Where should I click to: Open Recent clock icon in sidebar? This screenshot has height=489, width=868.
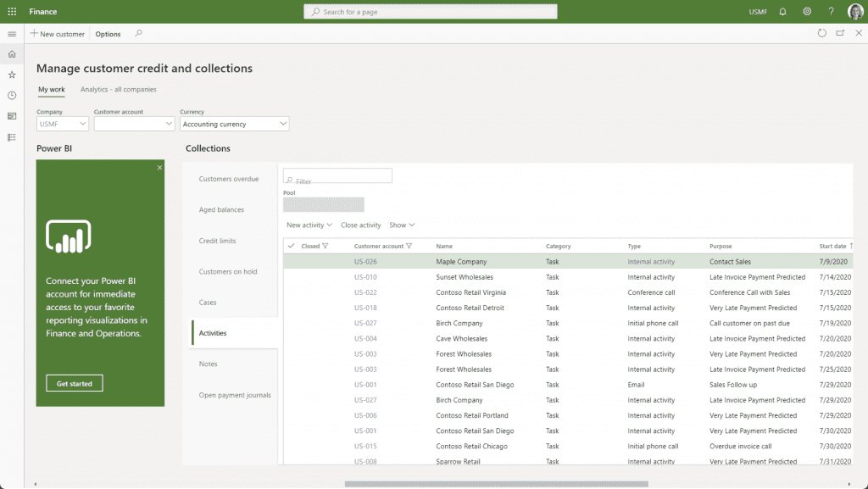tap(12, 95)
